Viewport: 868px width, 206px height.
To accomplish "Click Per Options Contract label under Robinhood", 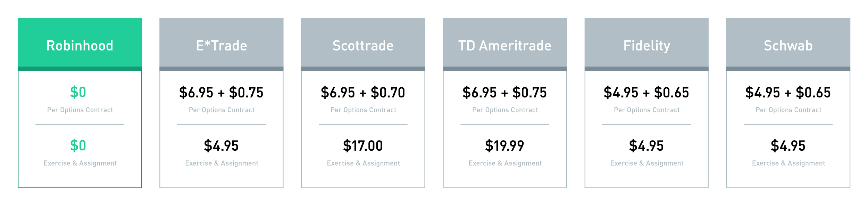I will click(80, 110).
